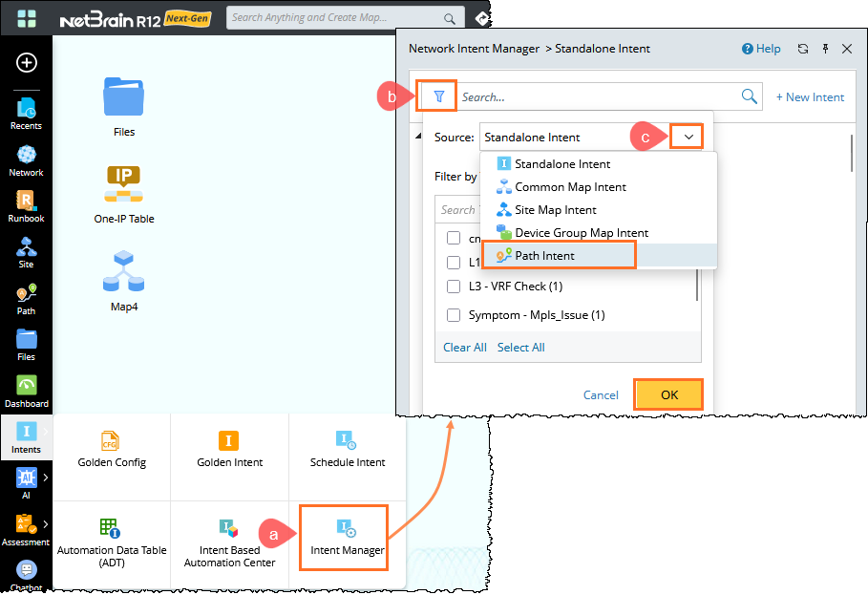The image size is (868, 595).
Task: Select Device Group Map Intent option
Action: click(599, 232)
